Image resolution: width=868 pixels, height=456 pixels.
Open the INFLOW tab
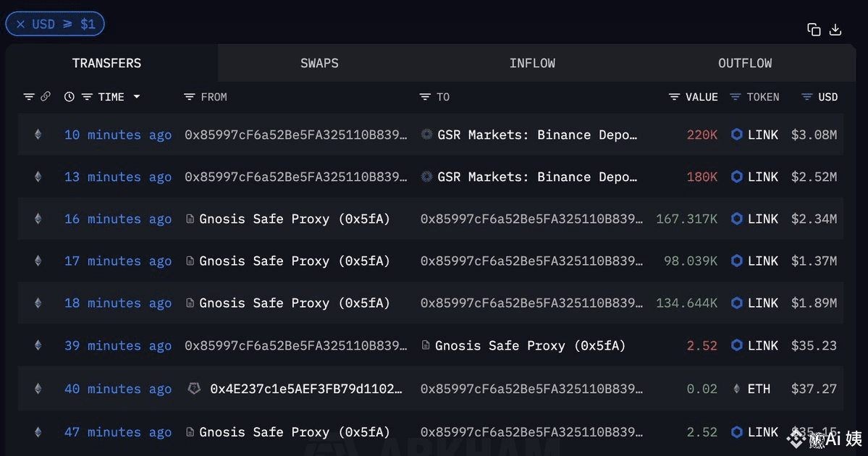click(x=532, y=63)
